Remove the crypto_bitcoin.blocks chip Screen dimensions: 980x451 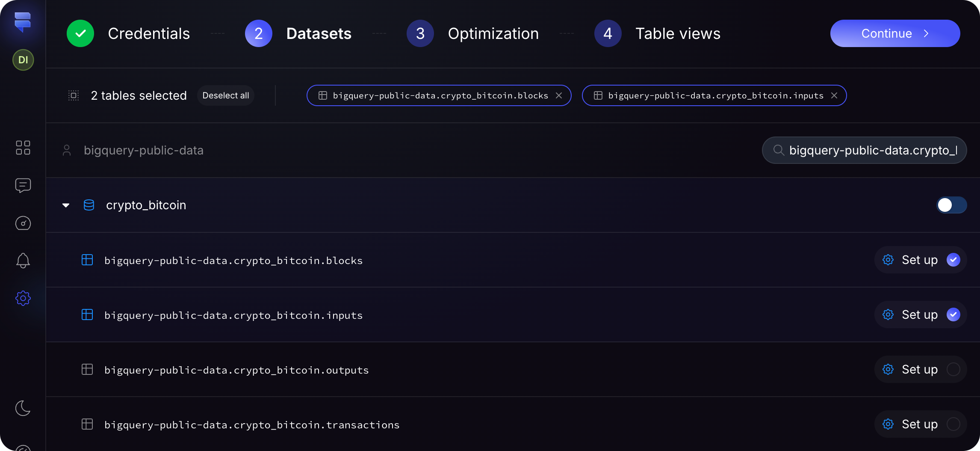click(x=559, y=95)
